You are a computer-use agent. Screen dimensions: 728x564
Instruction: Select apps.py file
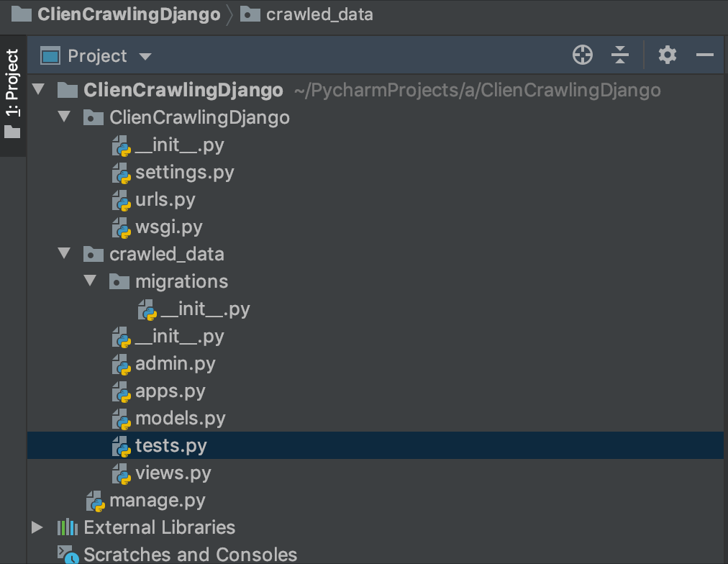pyautogui.click(x=170, y=391)
